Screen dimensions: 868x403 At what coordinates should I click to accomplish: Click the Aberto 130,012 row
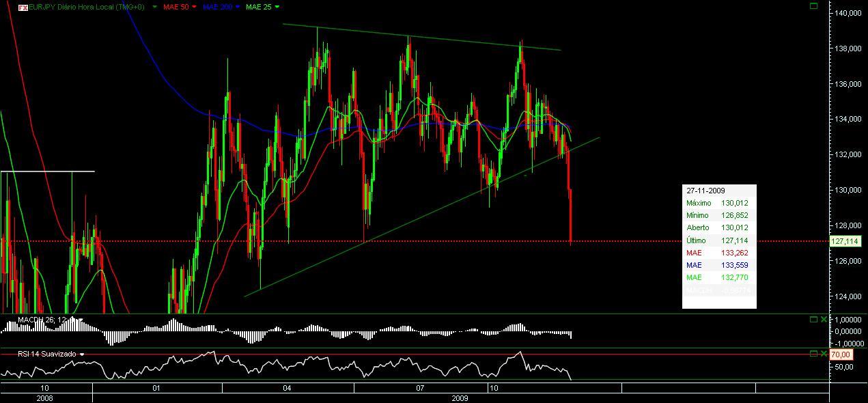[719, 227]
